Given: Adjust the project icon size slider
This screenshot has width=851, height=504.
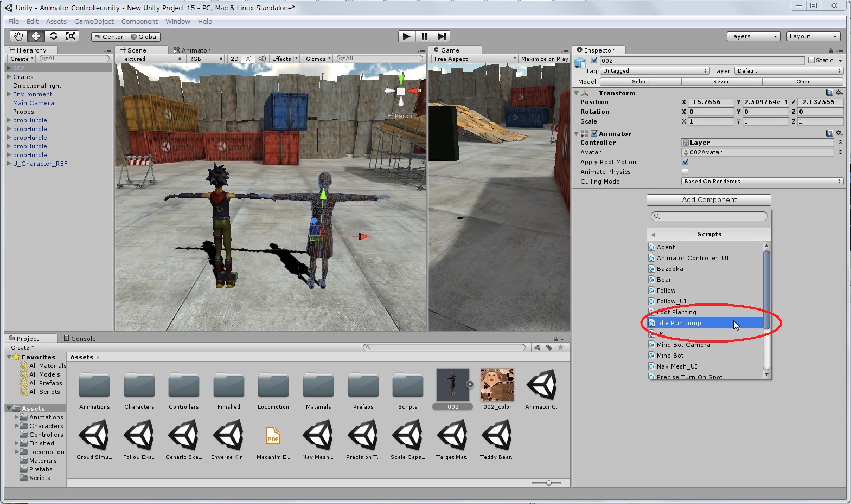Looking at the screenshot, I should 549,482.
